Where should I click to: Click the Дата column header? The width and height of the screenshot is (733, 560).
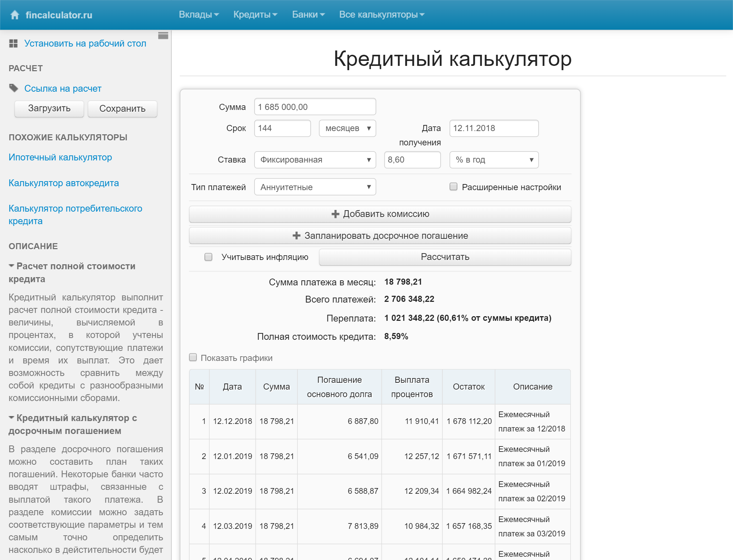click(x=232, y=387)
